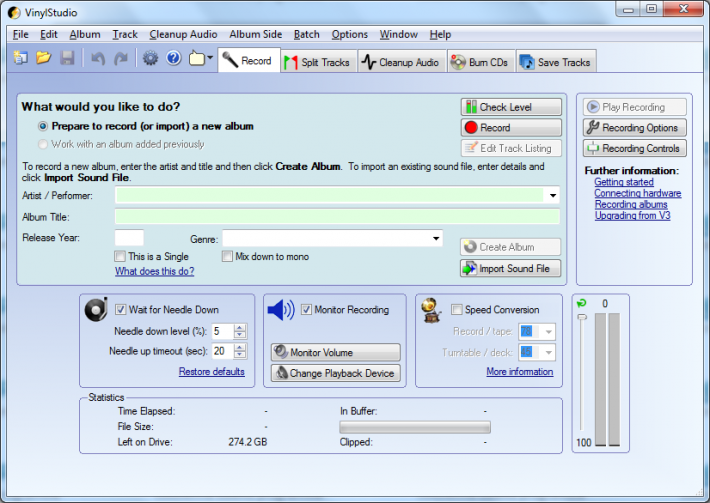The height and width of the screenshot is (503, 710).
Task: Start recording with the red Record button
Action: (x=511, y=128)
